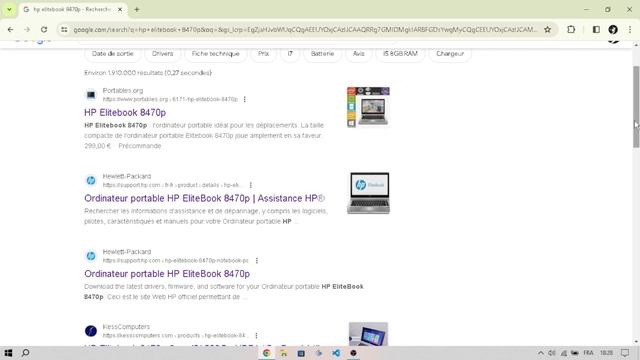Open site information icon in address bar
640x360 pixels.
tap(64, 29)
